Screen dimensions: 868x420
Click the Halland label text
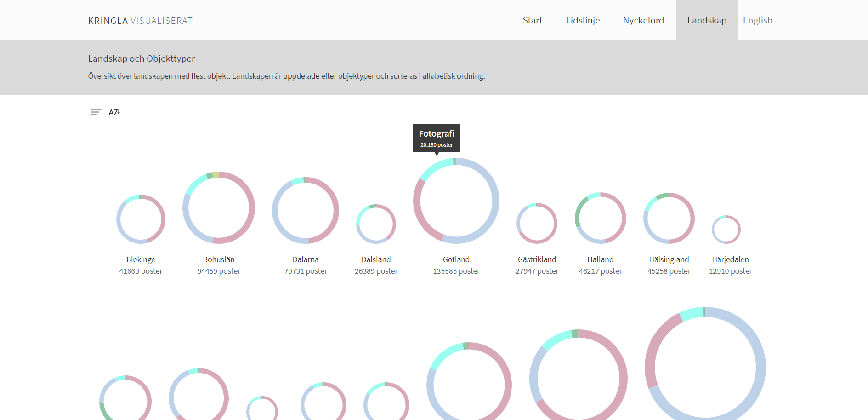(600, 259)
